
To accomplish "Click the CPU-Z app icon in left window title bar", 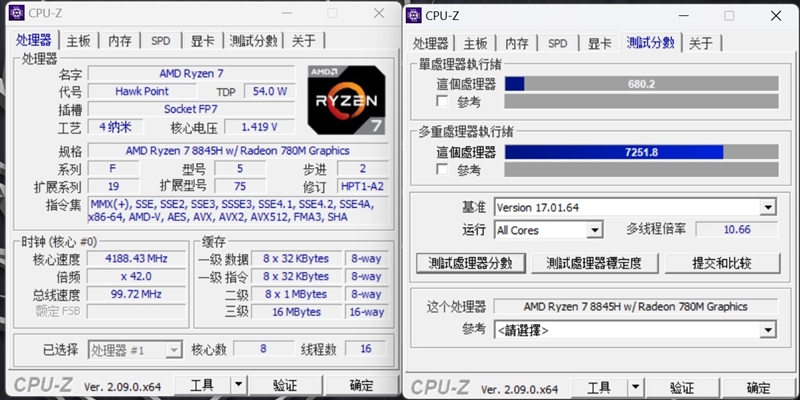I will tap(16, 13).
